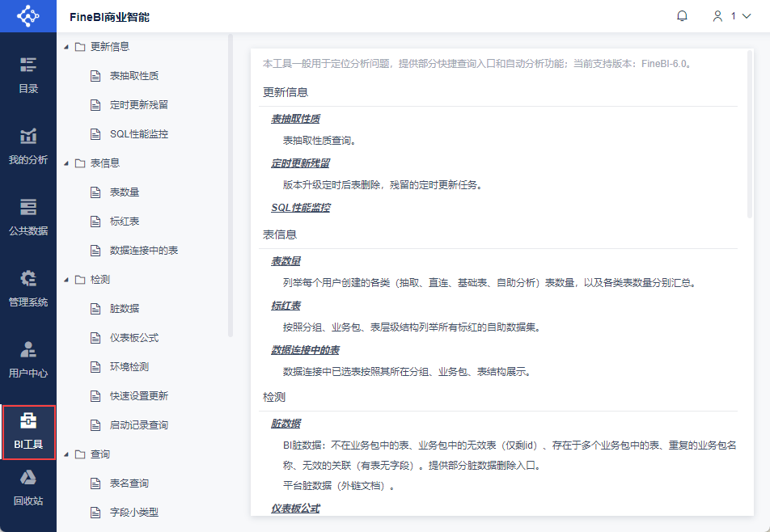The width and height of the screenshot is (770, 532).
Task: Click the user avatar icon
Action: click(x=717, y=16)
